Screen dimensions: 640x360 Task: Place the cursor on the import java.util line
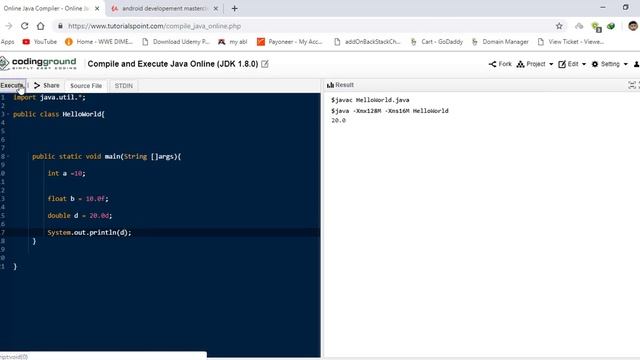tap(49, 98)
